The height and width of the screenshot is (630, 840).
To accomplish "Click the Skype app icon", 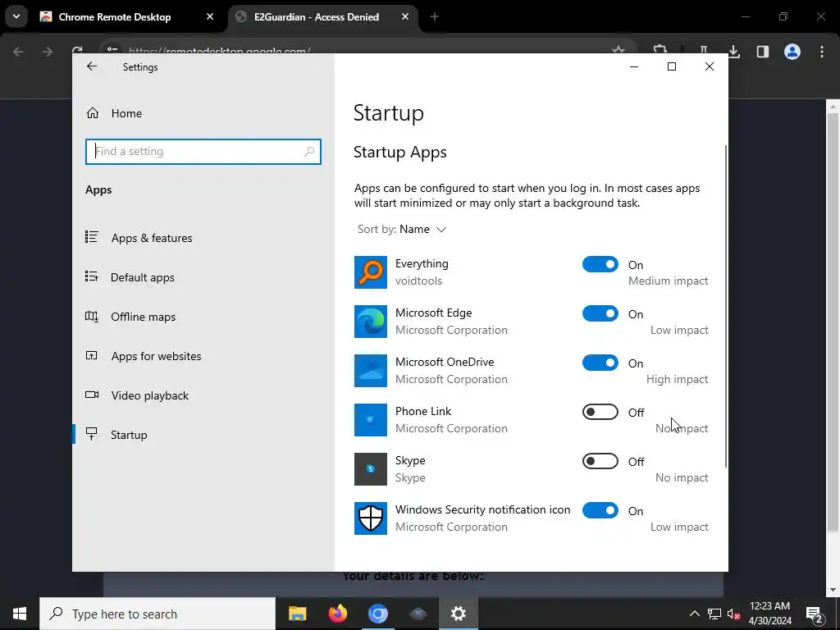I will (371, 469).
